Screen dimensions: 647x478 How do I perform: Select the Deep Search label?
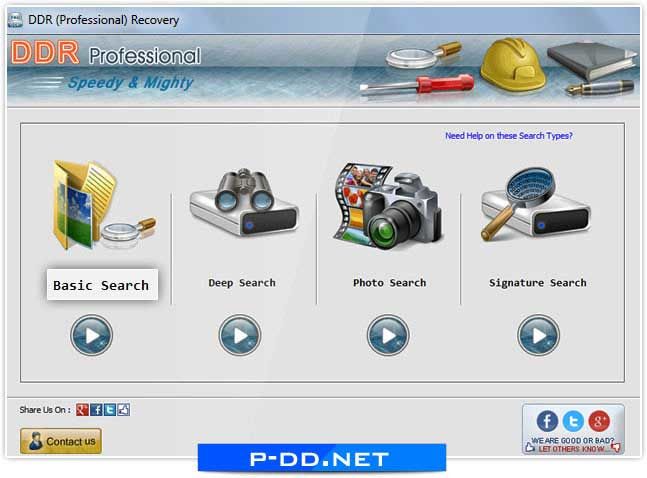click(242, 283)
